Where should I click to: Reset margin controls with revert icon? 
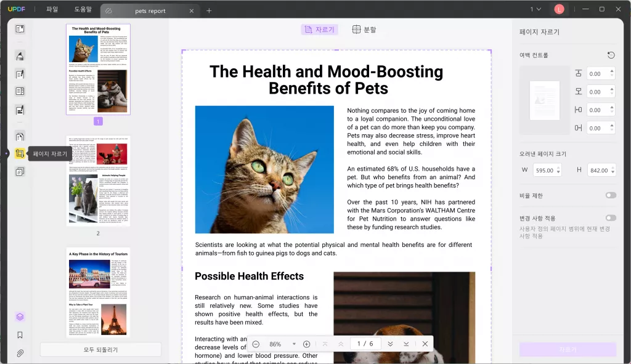(611, 55)
